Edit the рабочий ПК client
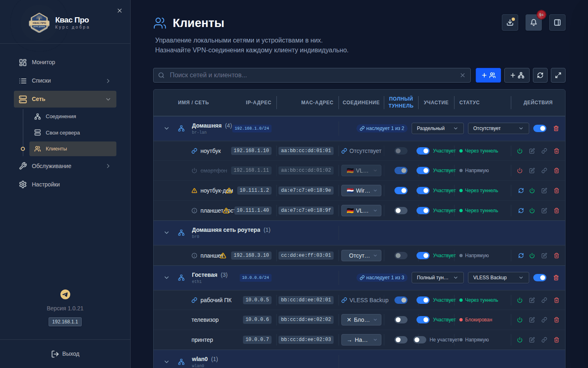The height and width of the screenshot is (368, 588). (x=532, y=300)
